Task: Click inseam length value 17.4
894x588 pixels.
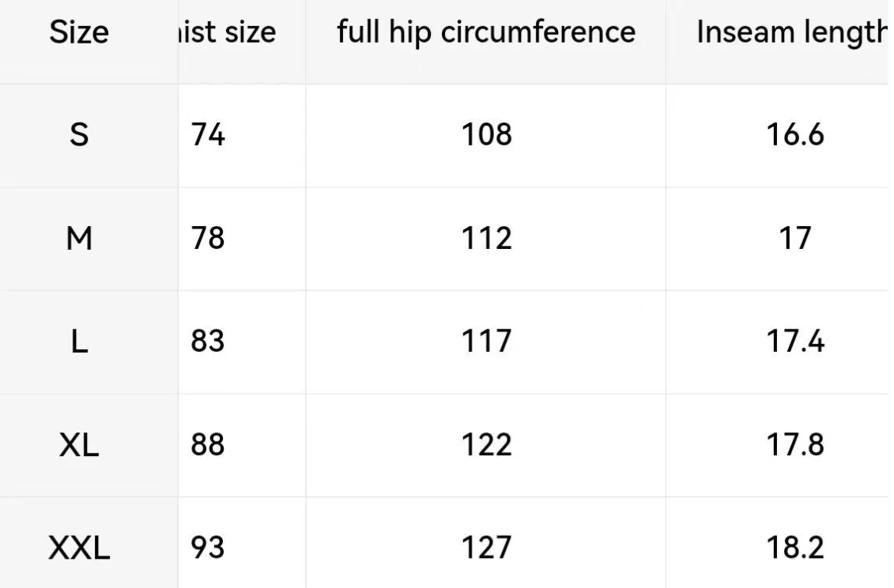Action: click(795, 341)
